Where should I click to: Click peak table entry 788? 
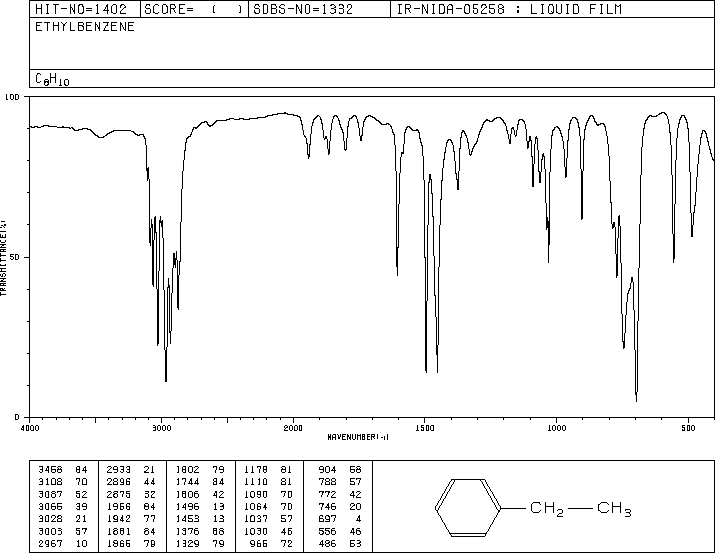(x=327, y=482)
